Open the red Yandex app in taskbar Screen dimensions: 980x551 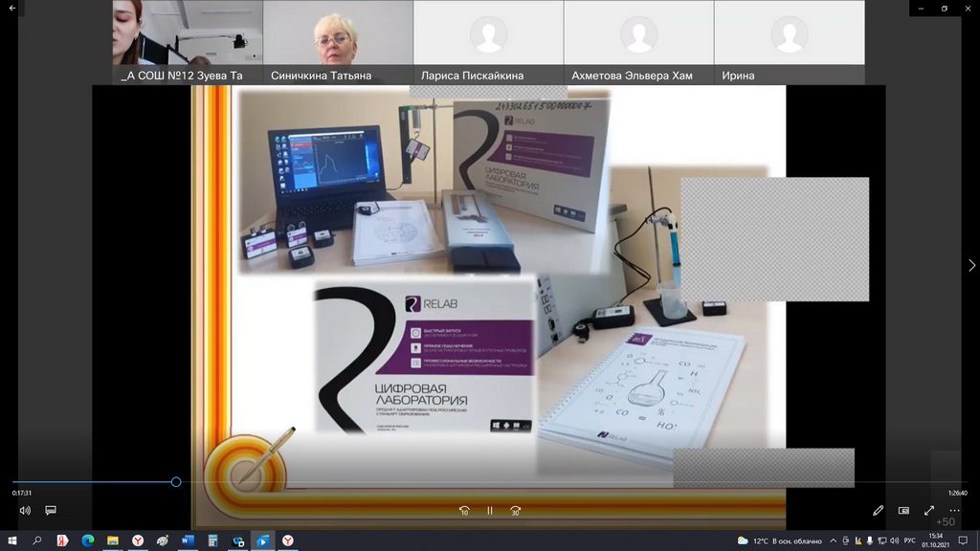pyautogui.click(x=62, y=540)
